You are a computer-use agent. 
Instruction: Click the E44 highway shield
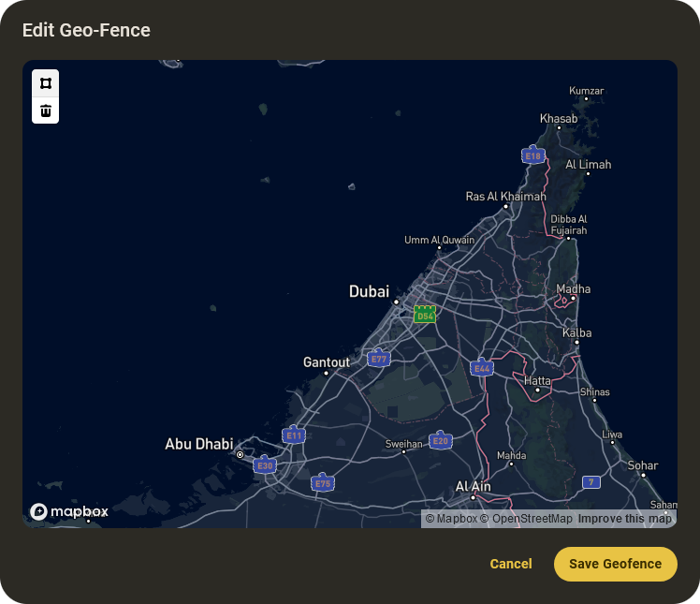click(482, 368)
